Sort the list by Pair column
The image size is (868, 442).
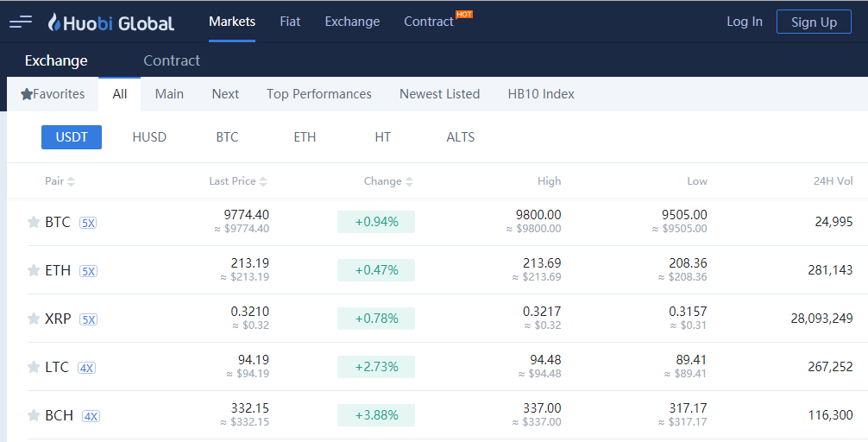point(60,181)
